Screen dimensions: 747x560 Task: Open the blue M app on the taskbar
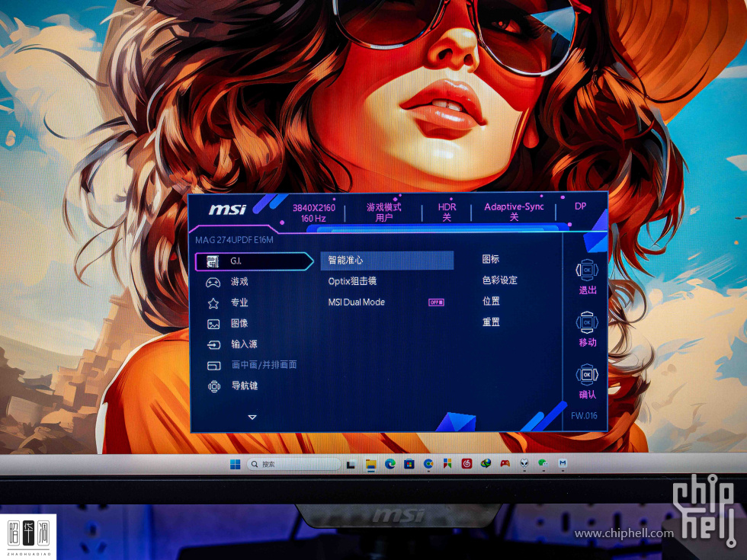pos(563,463)
